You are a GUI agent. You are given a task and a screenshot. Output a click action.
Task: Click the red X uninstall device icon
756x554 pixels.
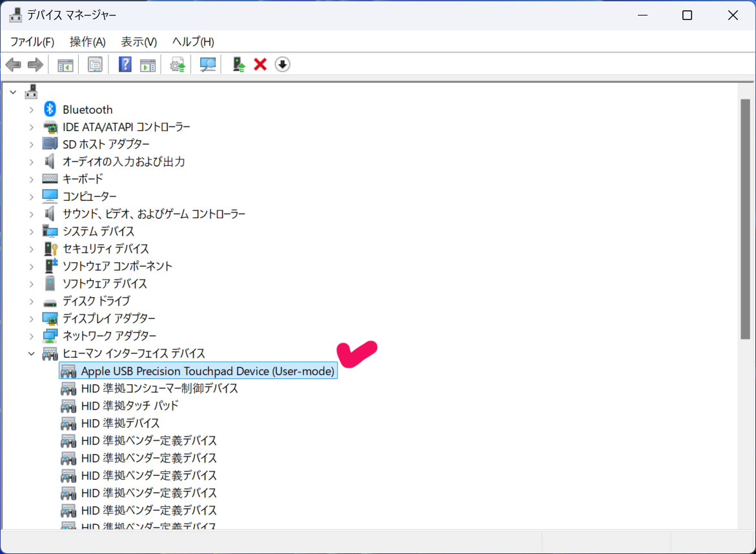coord(260,65)
